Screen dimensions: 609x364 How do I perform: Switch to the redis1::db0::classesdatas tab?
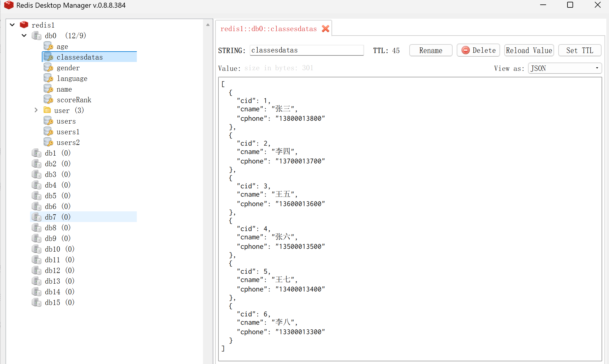(x=268, y=29)
